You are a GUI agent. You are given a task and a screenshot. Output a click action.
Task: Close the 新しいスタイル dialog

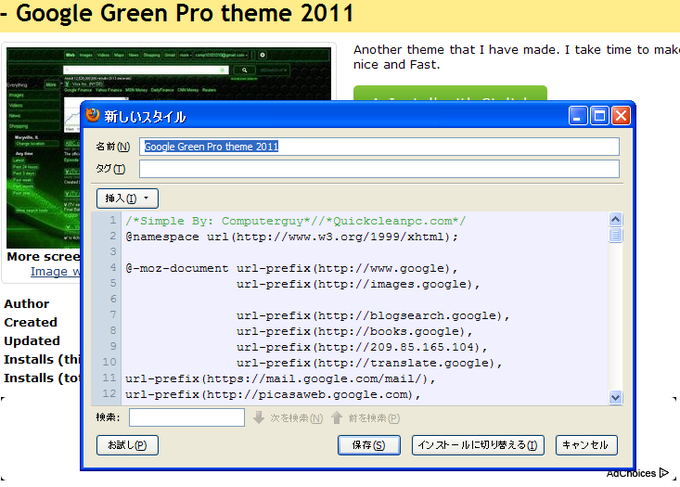tap(621, 116)
